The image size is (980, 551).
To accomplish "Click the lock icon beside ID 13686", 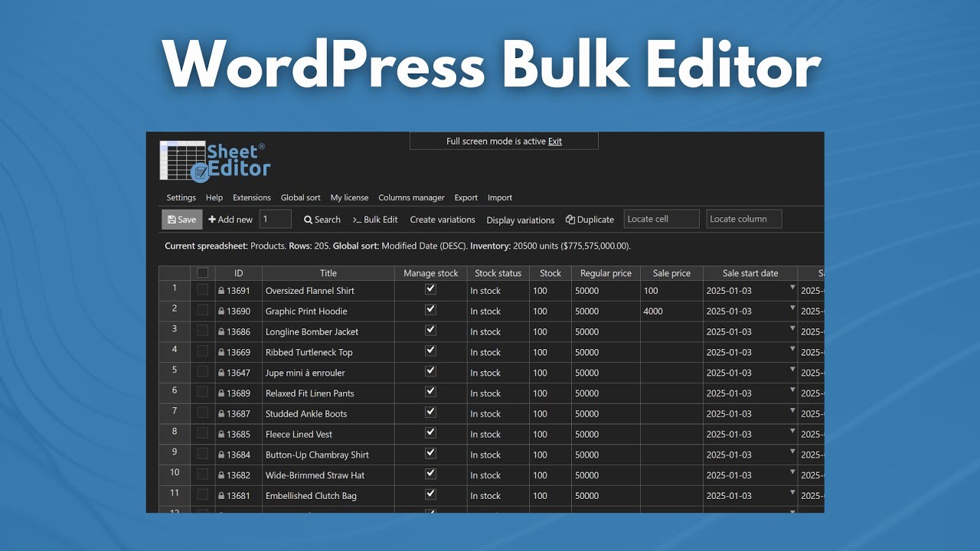I will click(221, 332).
